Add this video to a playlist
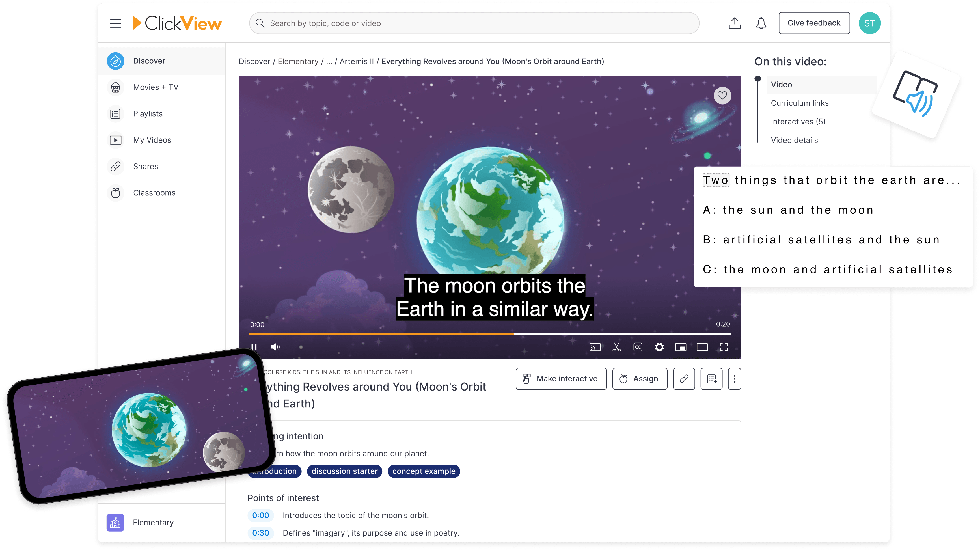 (x=711, y=378)
